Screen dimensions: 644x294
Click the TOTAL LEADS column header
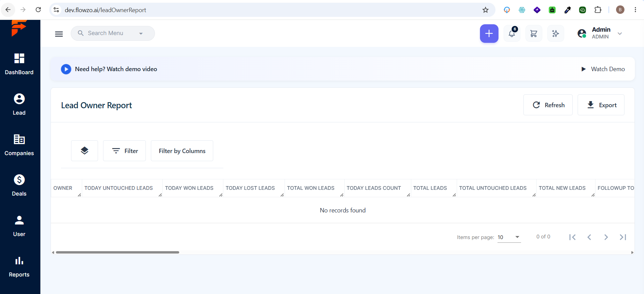pos(430,188)
